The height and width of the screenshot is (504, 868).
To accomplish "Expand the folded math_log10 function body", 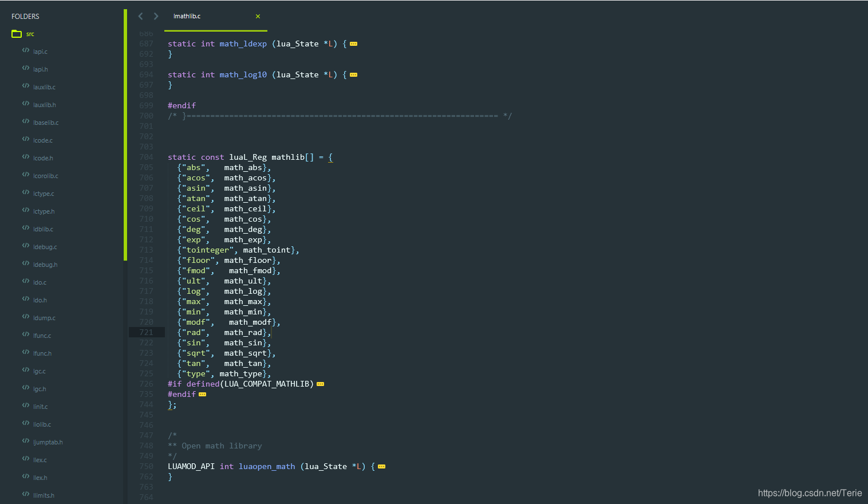I will (x=354, y=75).
